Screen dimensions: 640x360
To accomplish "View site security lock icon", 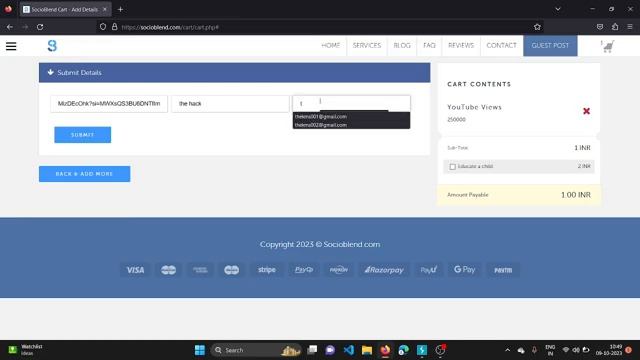I will (x=115, y=27).
